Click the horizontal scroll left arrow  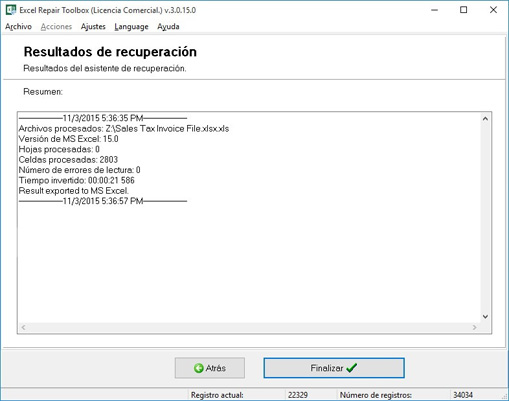(x=23, y=328)
